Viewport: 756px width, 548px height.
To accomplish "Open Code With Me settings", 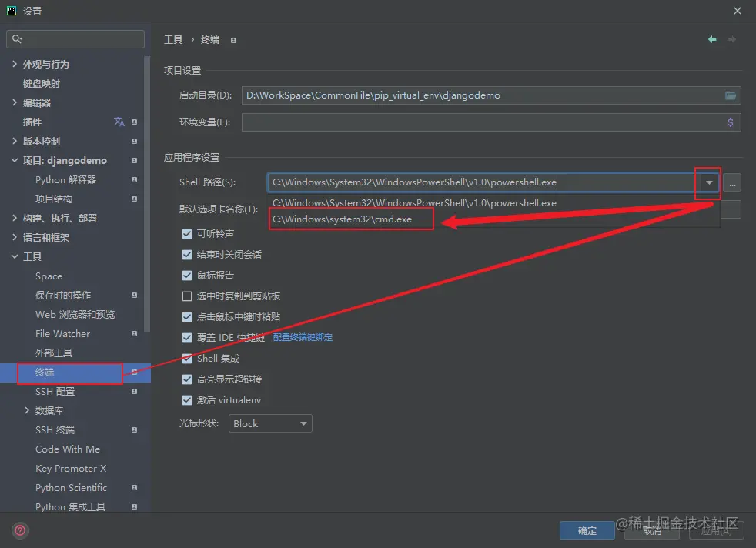I will (x=68, y=449).
